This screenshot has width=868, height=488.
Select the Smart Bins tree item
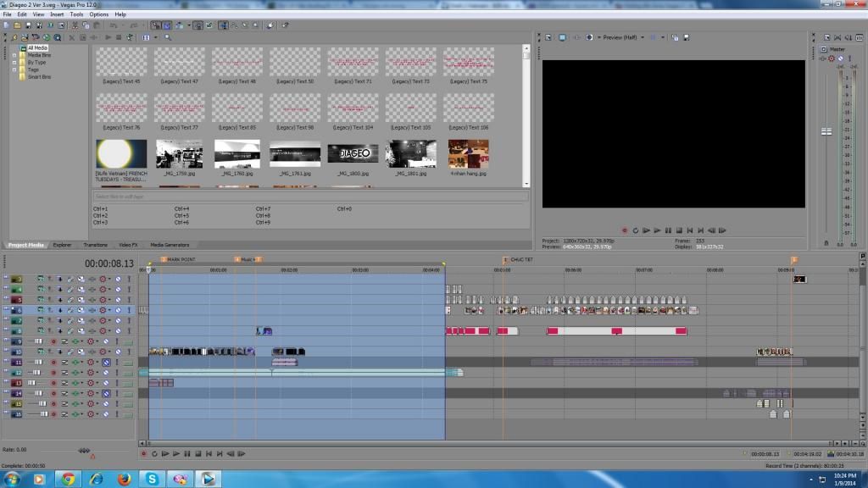(39, 77)
